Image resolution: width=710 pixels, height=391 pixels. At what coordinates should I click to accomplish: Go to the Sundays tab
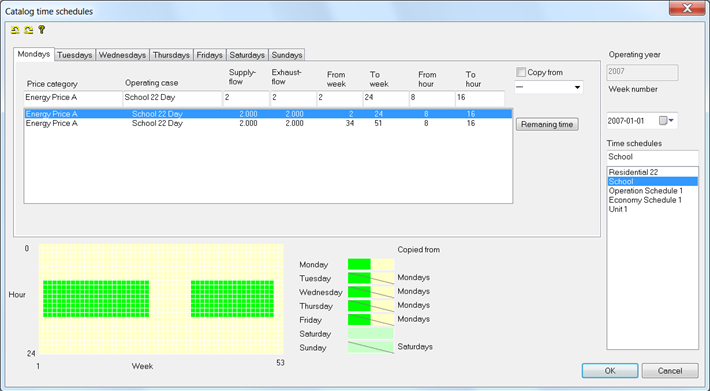(x=287, y=55)
